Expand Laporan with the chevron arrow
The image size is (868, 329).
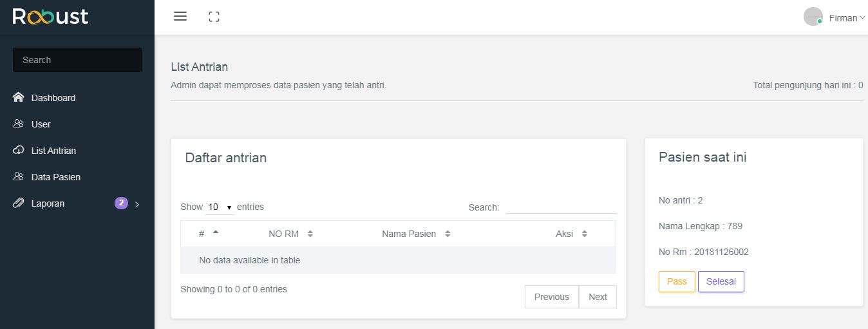point(137,205)
